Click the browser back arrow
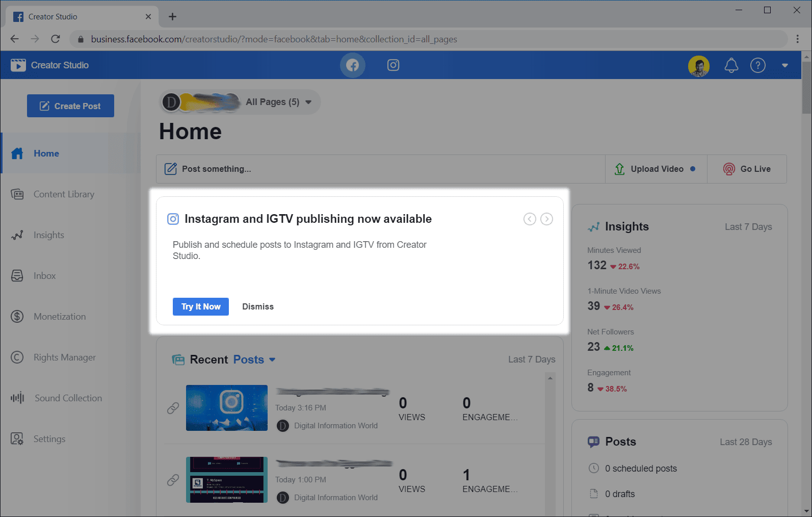Viewport: 812px width, 517px height. (x=15, y=39)
